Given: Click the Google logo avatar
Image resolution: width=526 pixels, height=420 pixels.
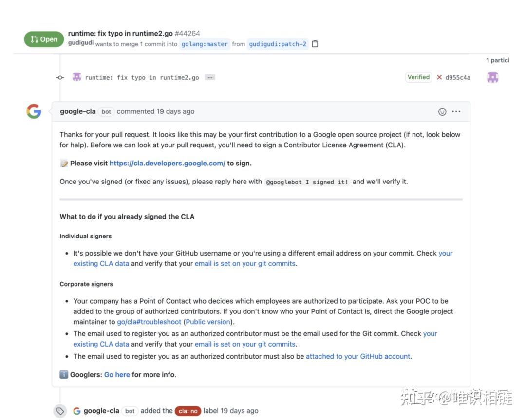Looking at the screenshot, I should coord(34,111).
